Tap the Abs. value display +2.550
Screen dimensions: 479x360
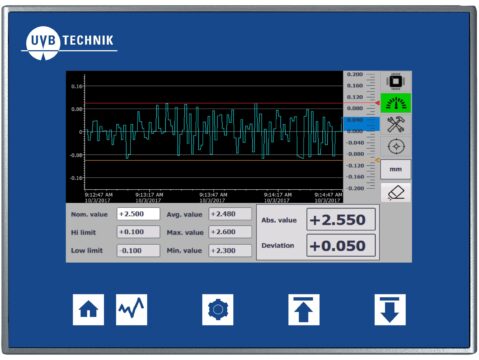341,220
